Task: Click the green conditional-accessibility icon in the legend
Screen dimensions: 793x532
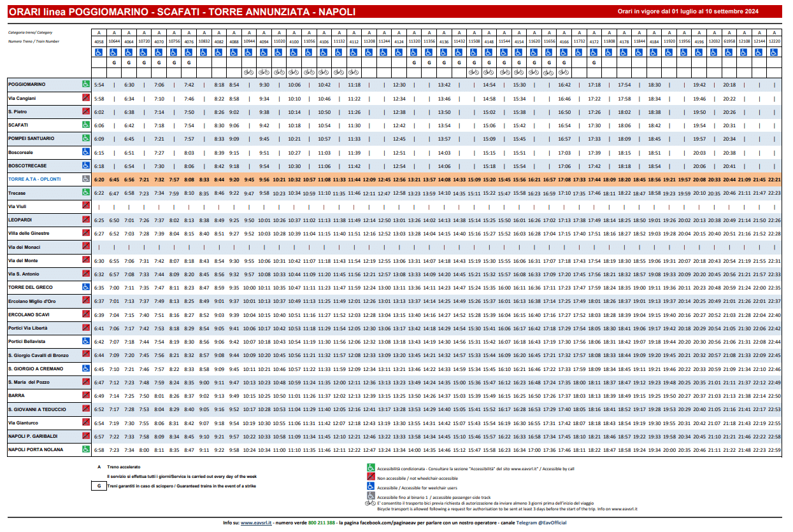Action: 371,468
